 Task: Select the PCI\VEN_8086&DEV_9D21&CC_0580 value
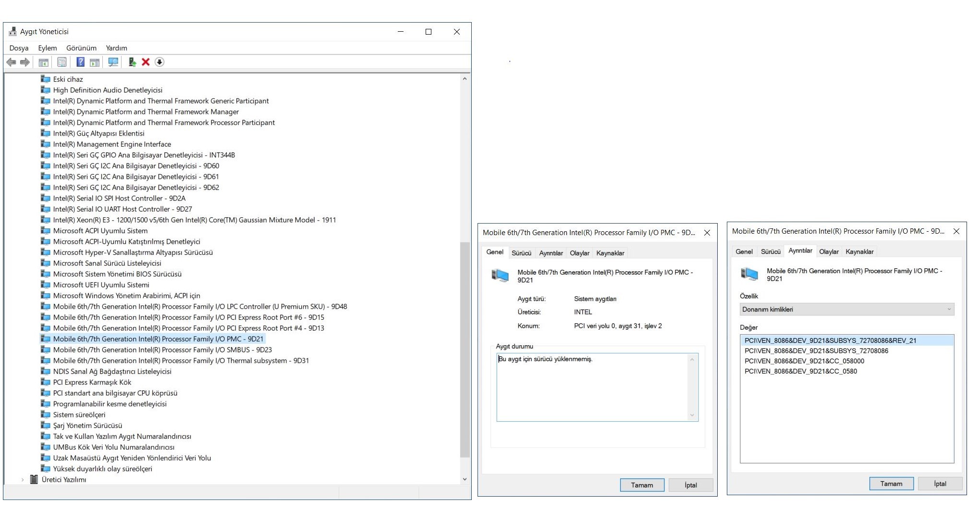pyautogui.click(x=800, y=372)
